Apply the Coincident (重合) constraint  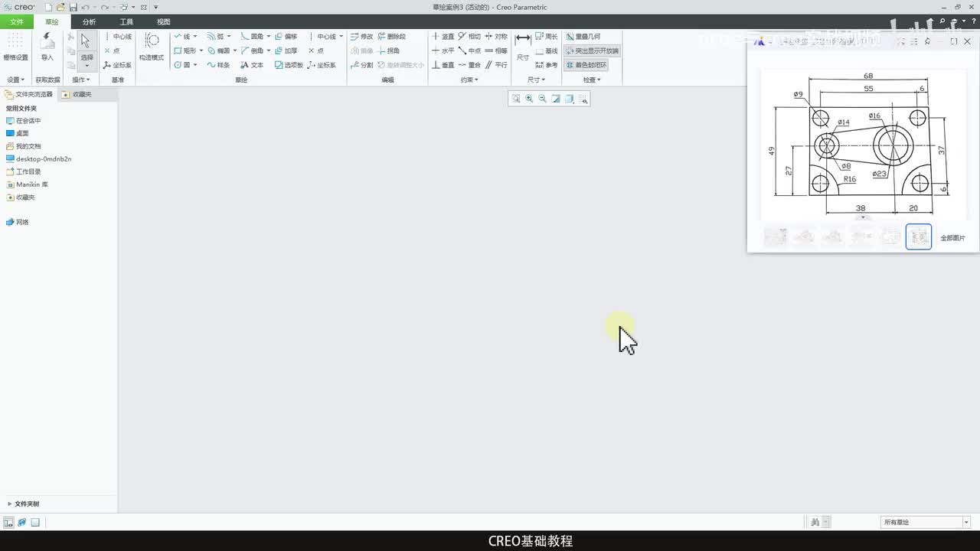pyautogui.click(x=469, y=65)
